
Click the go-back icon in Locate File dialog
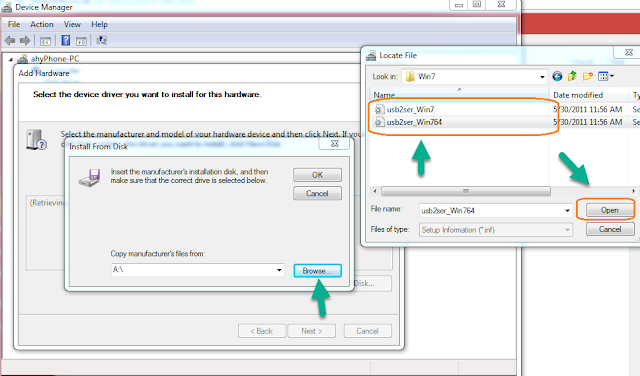(x=557, y=76)
